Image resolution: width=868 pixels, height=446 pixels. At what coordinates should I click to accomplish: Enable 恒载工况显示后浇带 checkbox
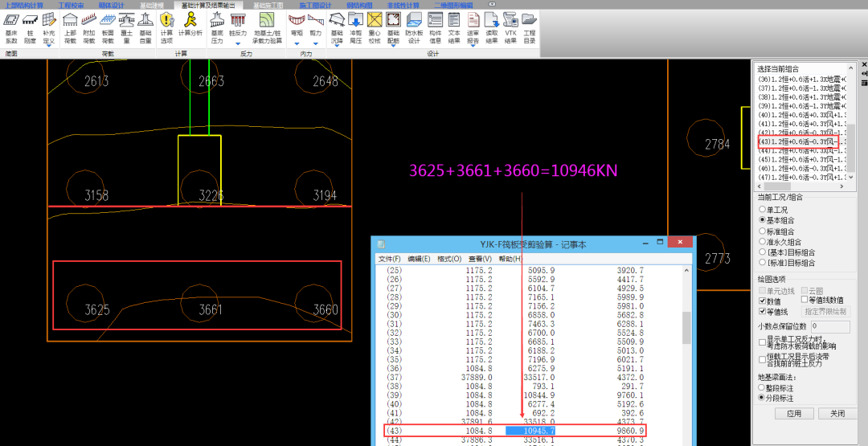763,360
